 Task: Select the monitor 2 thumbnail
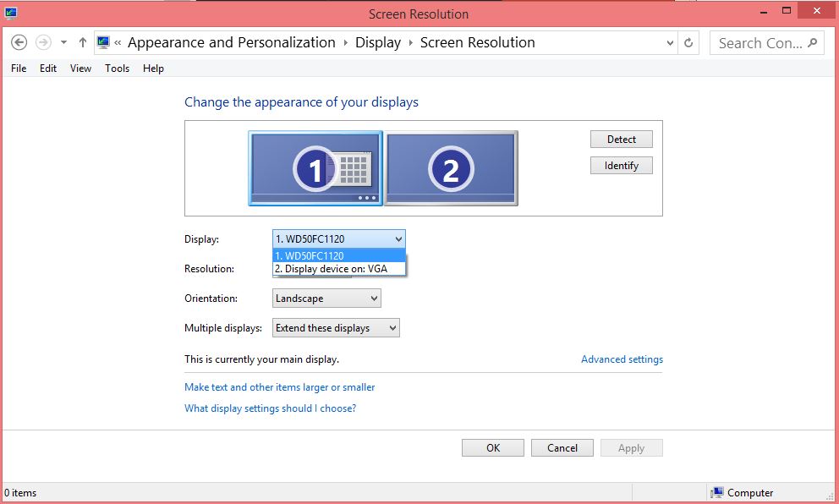451,167
